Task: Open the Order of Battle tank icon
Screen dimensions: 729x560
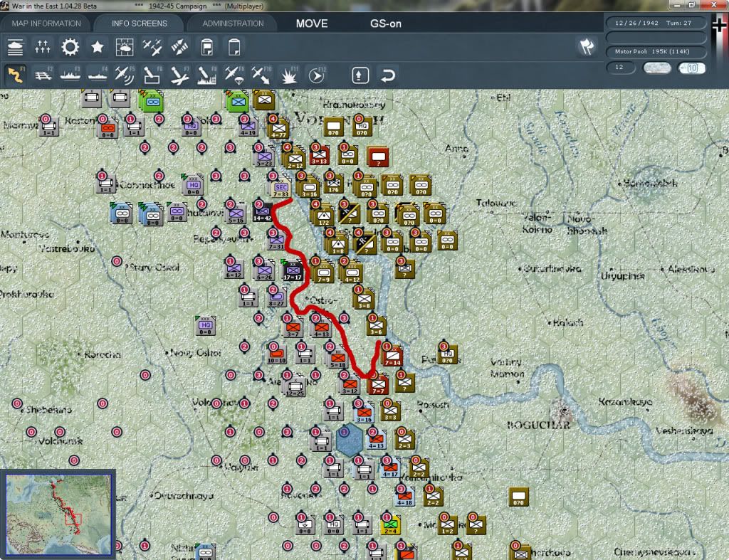Action: tap(16, 48)
